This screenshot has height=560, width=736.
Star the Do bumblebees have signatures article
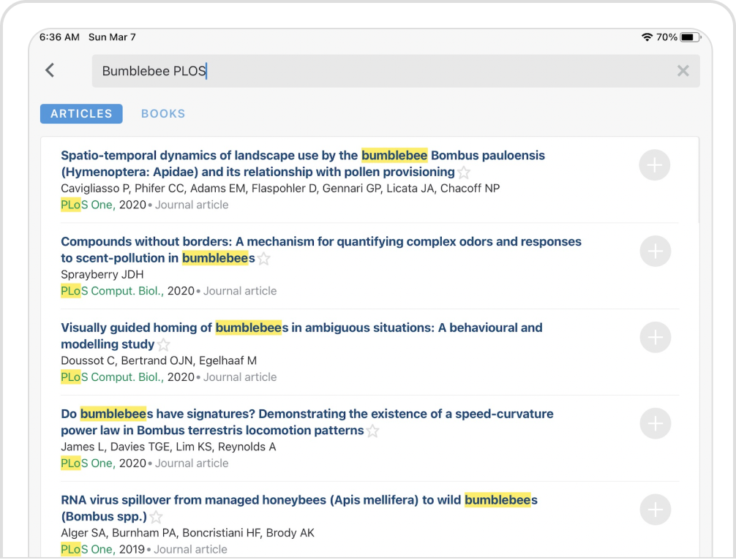(372, 431)
